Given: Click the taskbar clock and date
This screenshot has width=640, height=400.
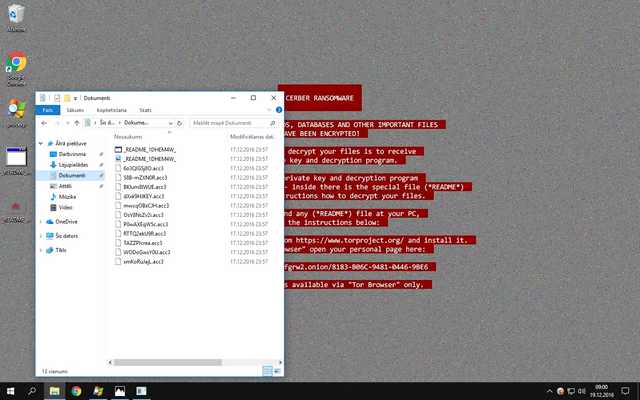Looking at the screenshot, I should pyautogui.click(x=602, y=391).
